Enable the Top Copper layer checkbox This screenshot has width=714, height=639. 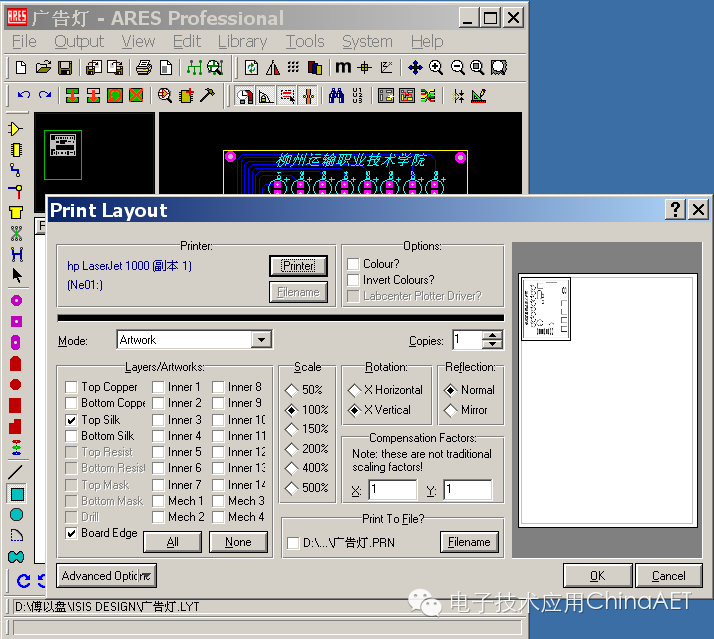click(x=71, y=387)
